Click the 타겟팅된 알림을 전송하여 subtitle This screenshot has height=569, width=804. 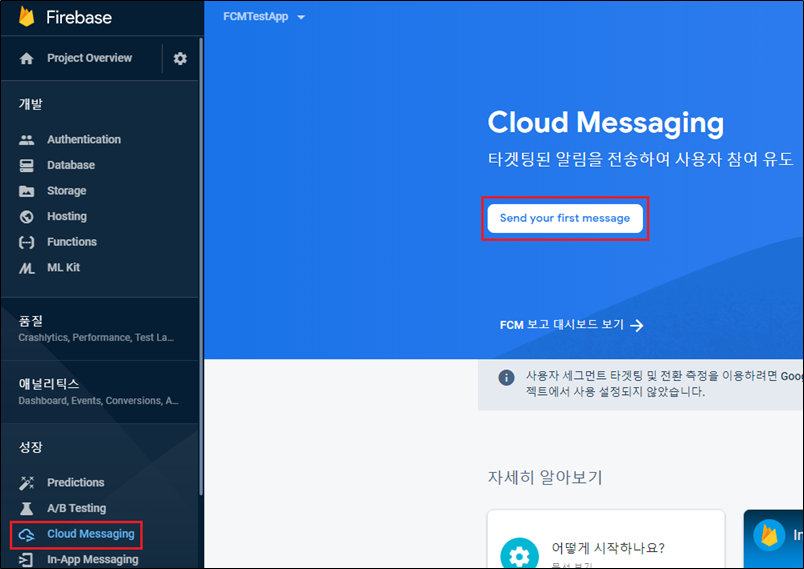click(640, 159)
